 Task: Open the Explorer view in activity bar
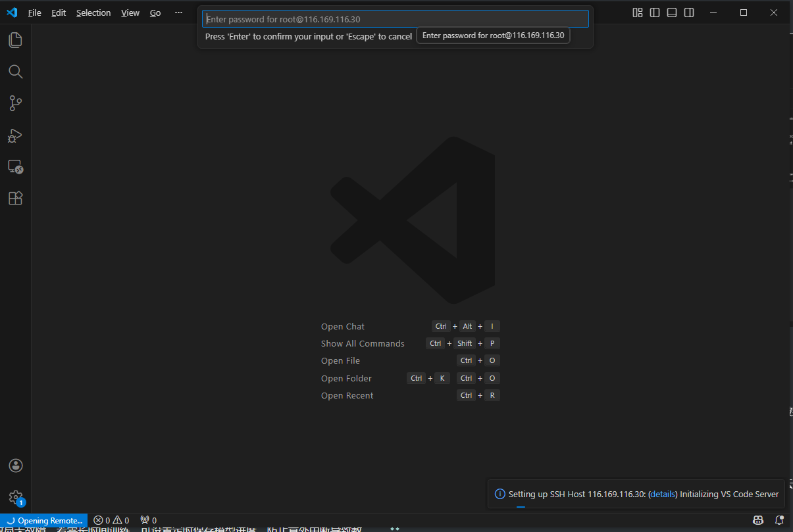coord(15,40)
